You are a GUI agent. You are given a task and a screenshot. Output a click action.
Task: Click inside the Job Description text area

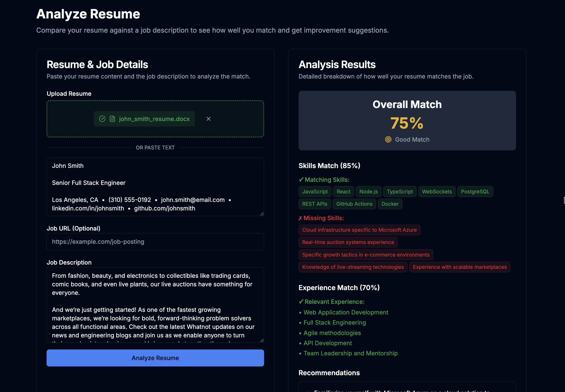pyautogui.click(x=155, y=305)
